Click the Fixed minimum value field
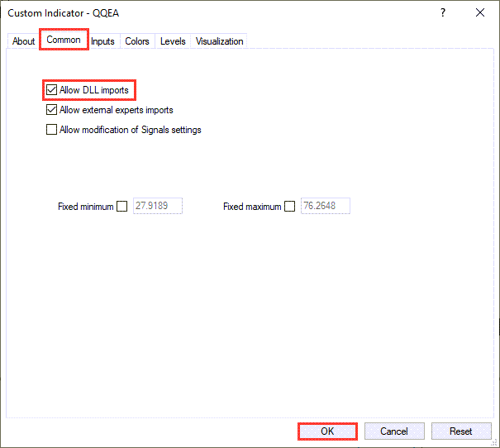 (158, 206)
